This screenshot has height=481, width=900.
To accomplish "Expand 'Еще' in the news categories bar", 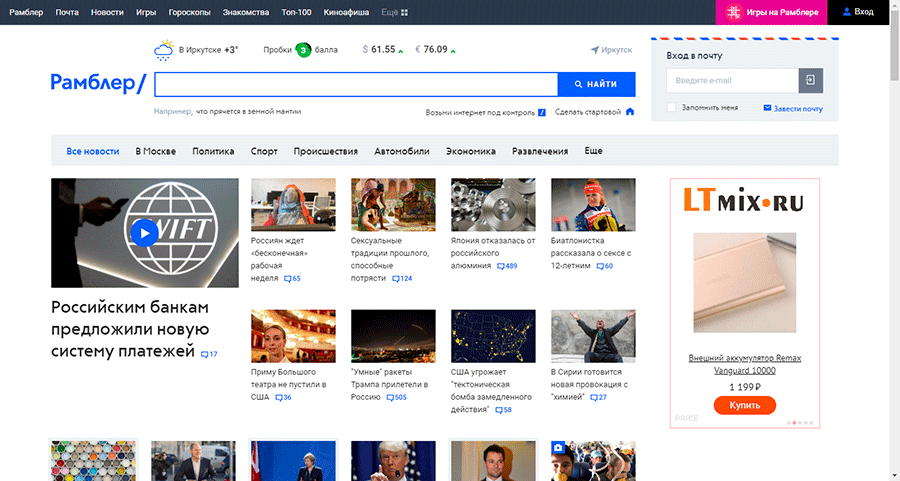I will click(593, 151).
